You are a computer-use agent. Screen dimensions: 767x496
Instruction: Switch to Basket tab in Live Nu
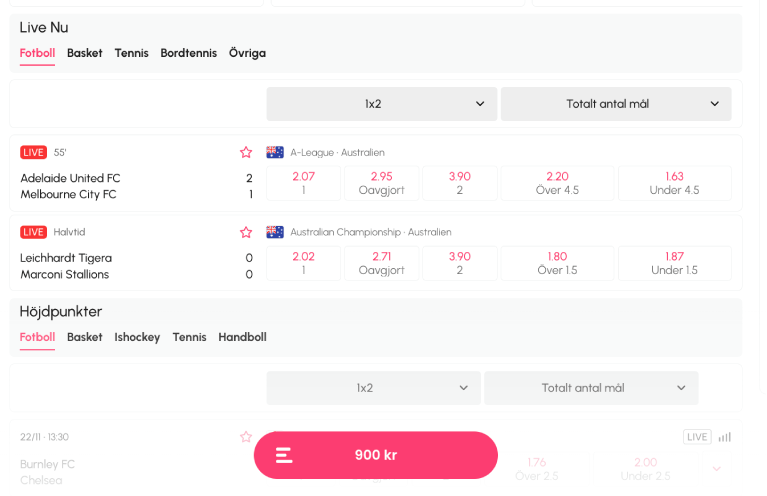coord(85,53)
